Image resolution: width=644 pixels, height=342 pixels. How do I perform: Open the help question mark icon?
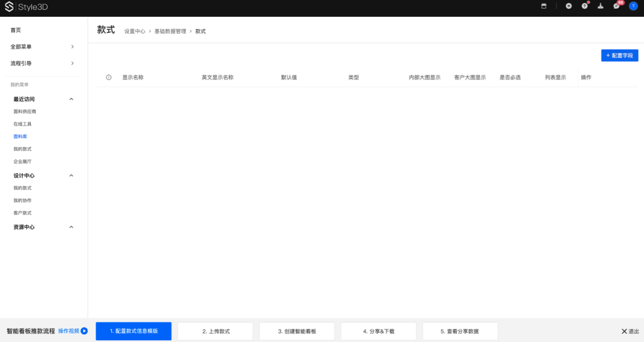tap(585, 6)
